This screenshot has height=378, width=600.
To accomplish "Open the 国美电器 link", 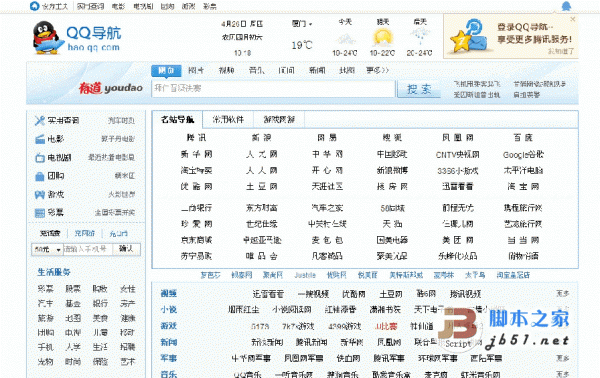I will 392,240.
